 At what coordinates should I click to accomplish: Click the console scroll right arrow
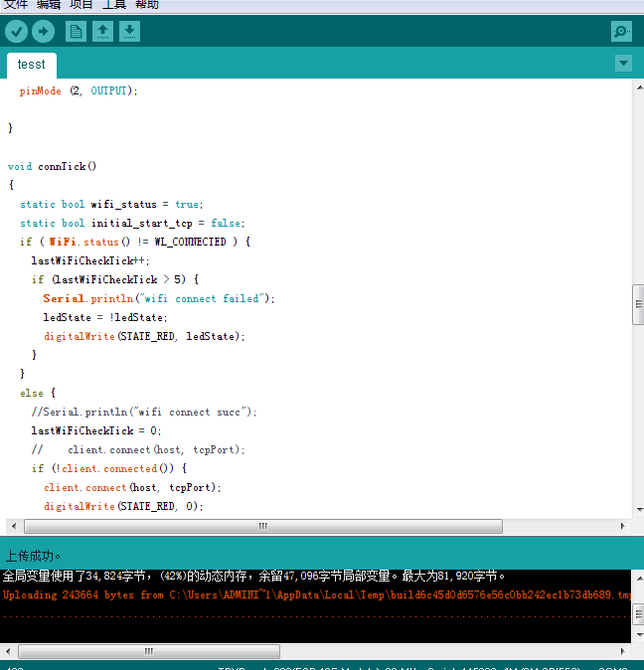(623, 651)
